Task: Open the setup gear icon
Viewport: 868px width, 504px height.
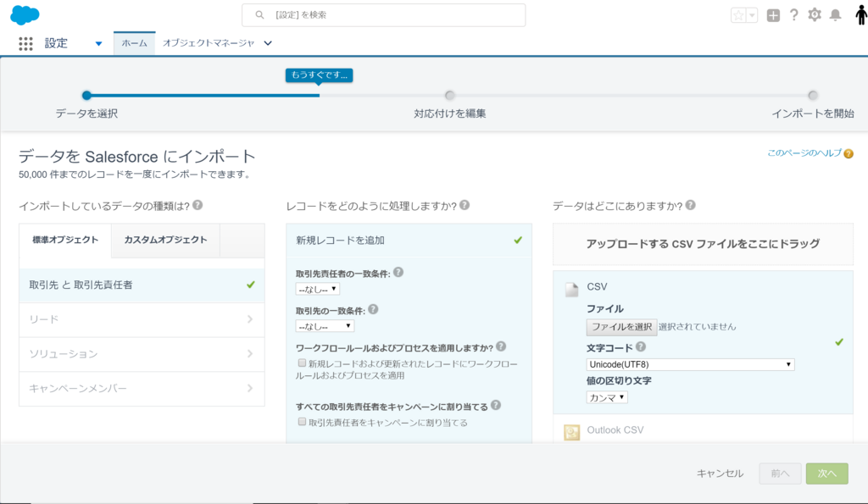Action: (815, 15)
